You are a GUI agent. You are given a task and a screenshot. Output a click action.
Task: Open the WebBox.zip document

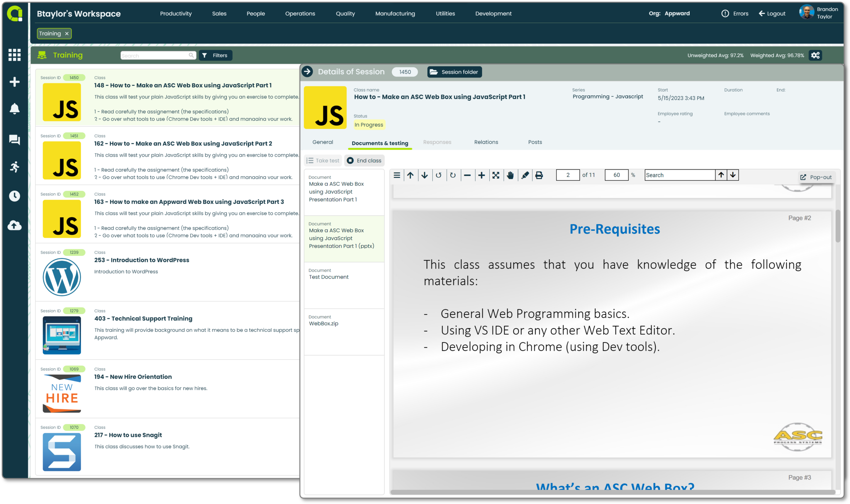pos(344,332)
